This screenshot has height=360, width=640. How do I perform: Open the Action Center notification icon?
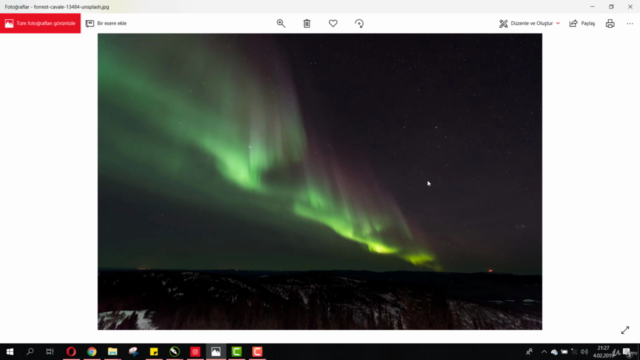pyautogui.click(x=627, y=352)
